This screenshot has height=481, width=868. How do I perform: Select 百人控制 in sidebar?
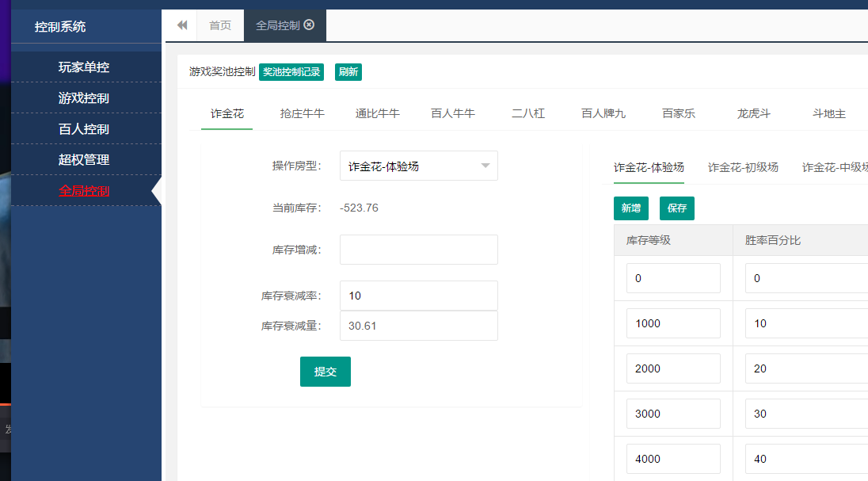[x=84, y=129]
